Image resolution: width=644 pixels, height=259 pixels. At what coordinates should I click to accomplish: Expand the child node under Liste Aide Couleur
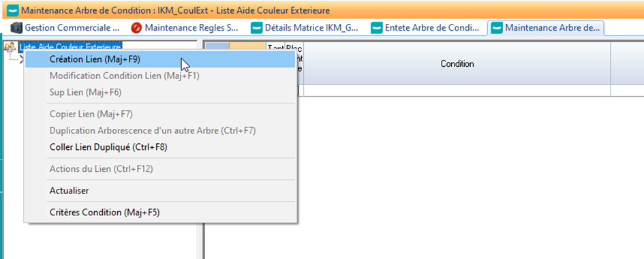[x=21, y=59]
